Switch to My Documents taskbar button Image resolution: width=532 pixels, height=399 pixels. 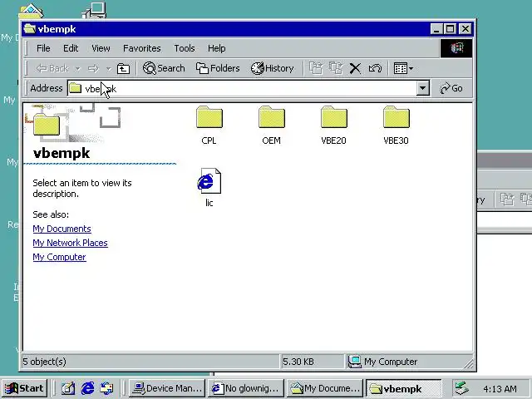[325, 388]
